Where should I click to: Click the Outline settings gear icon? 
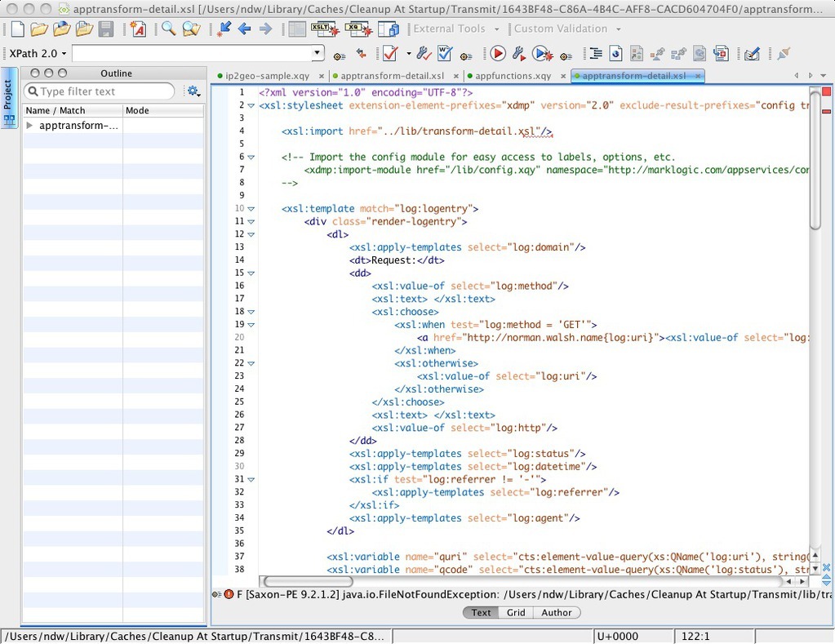point(193,91)
